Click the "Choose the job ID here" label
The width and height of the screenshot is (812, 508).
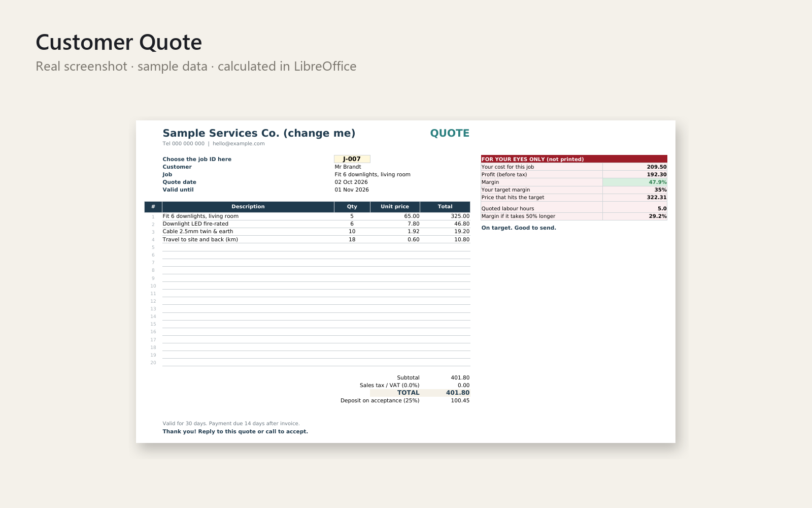197,159
